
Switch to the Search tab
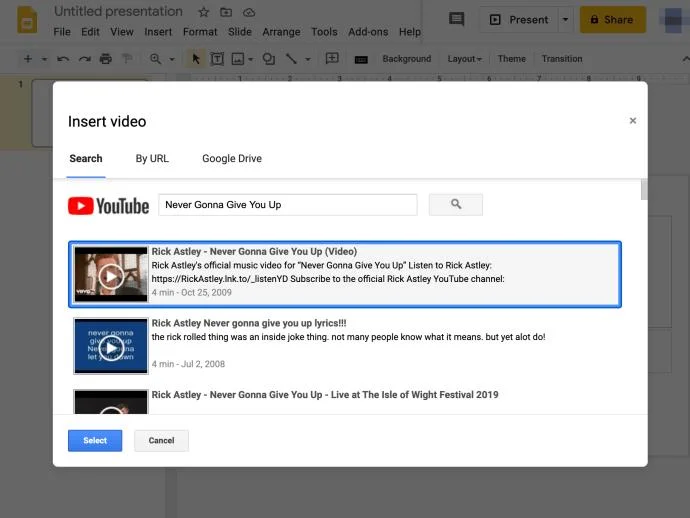[x=86, y=158]
